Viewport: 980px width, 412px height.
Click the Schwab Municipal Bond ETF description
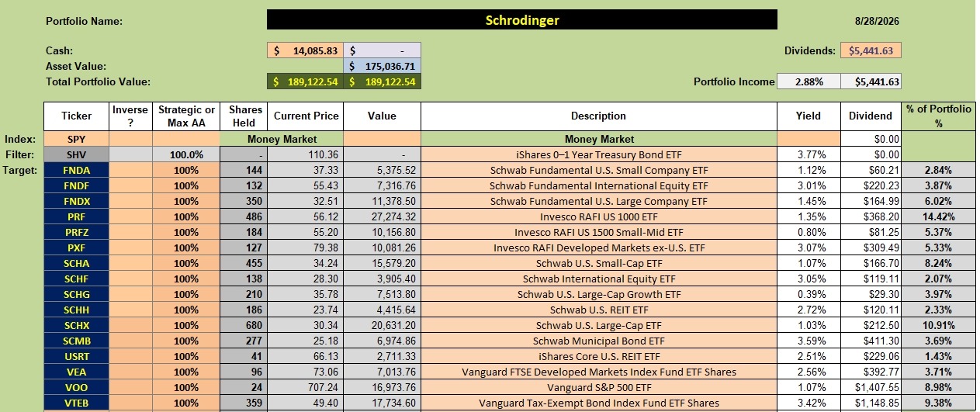pyautogui.click(x=598, y=341)
